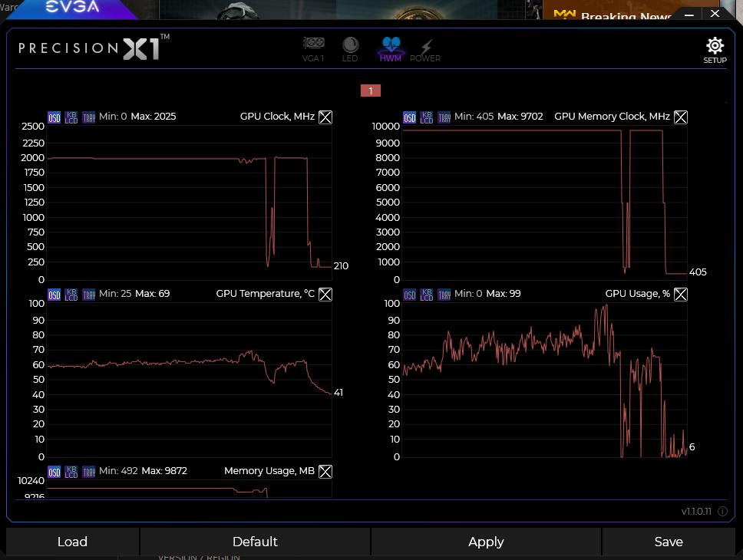Click the Memory Usage "Max: 9872" value
This screenshot has height=560, width=743.
164,471
